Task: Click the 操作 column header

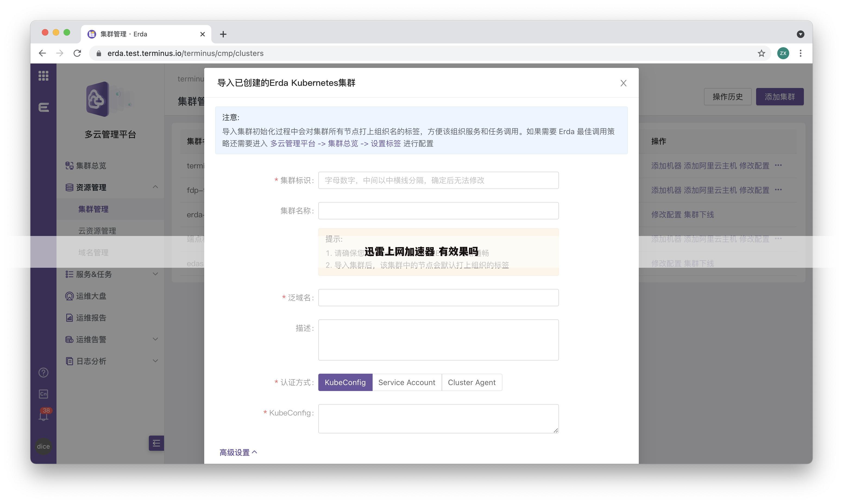Action: pos(659,141)
